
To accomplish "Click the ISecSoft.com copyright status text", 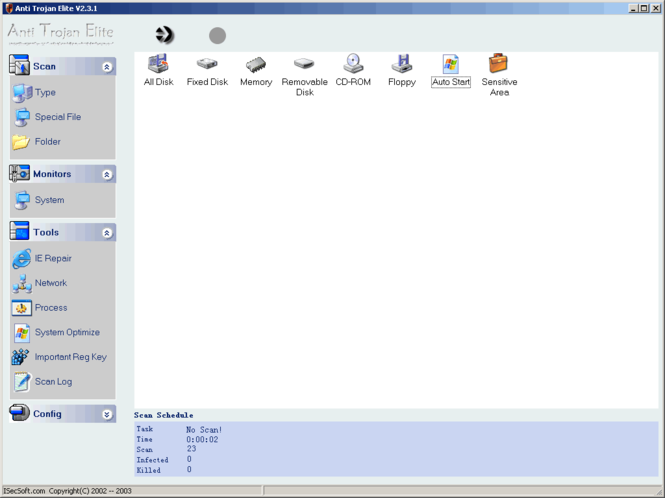I will [67, 491].
